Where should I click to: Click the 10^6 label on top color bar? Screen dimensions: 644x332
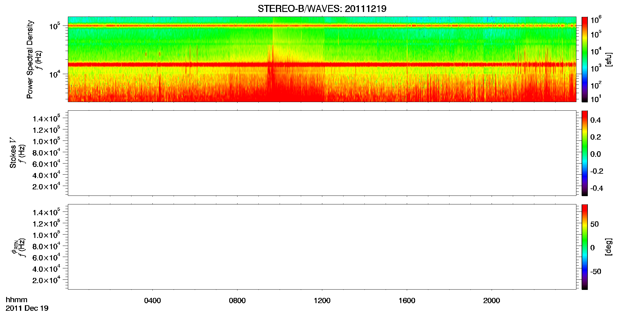596,20
